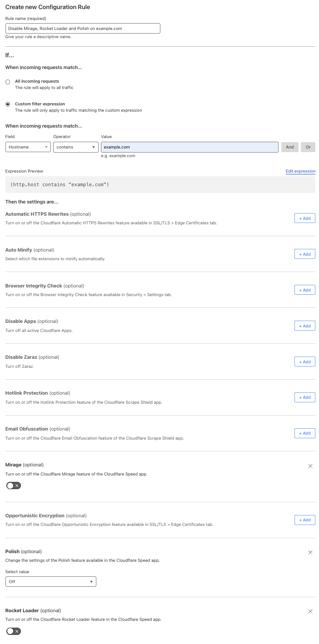
Task: Add the Browser Integrity Check setting
Action: point(305,290)
